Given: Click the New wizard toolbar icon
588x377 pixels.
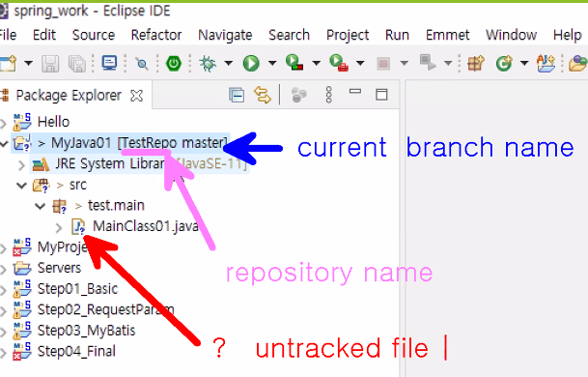Looking at the screenshot, I should pos(9,63).
